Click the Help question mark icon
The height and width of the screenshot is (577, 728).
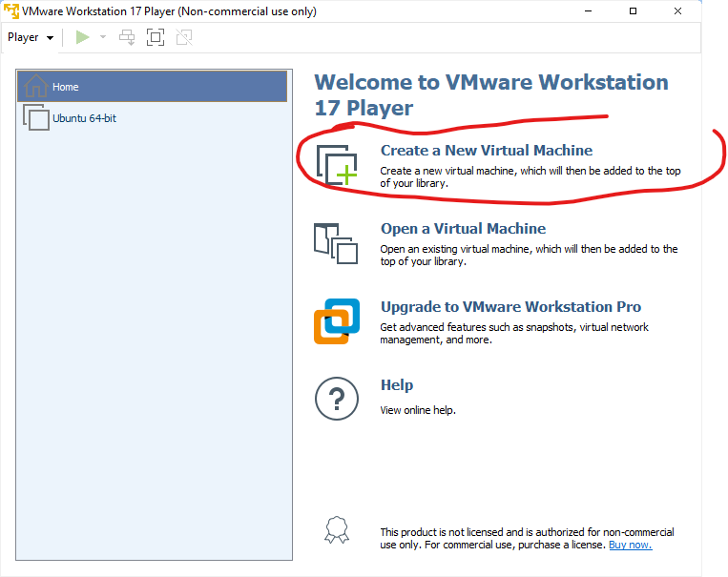click(336, 399)
